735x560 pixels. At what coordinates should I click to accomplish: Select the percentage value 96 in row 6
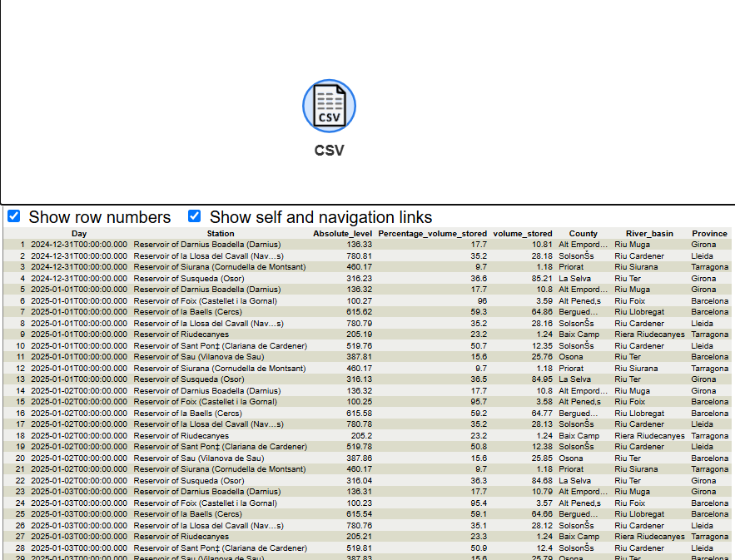[482, 301]
